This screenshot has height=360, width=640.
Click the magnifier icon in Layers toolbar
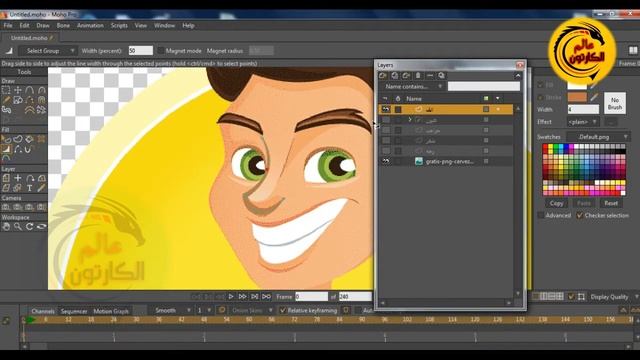click(441, 76)
